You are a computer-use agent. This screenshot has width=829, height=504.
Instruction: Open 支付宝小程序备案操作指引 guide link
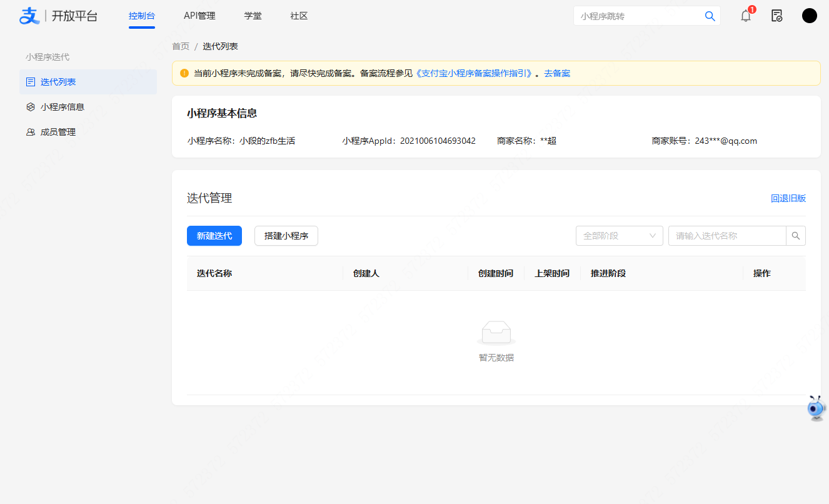(473, 73)
